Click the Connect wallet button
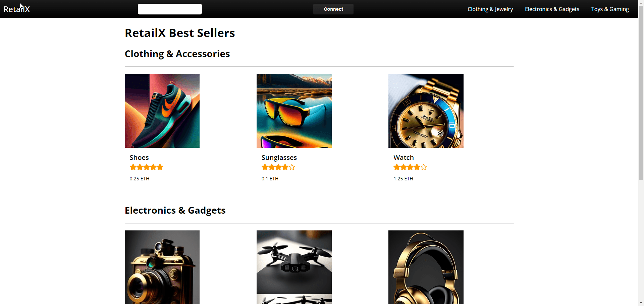 click(x=333, y=9)
